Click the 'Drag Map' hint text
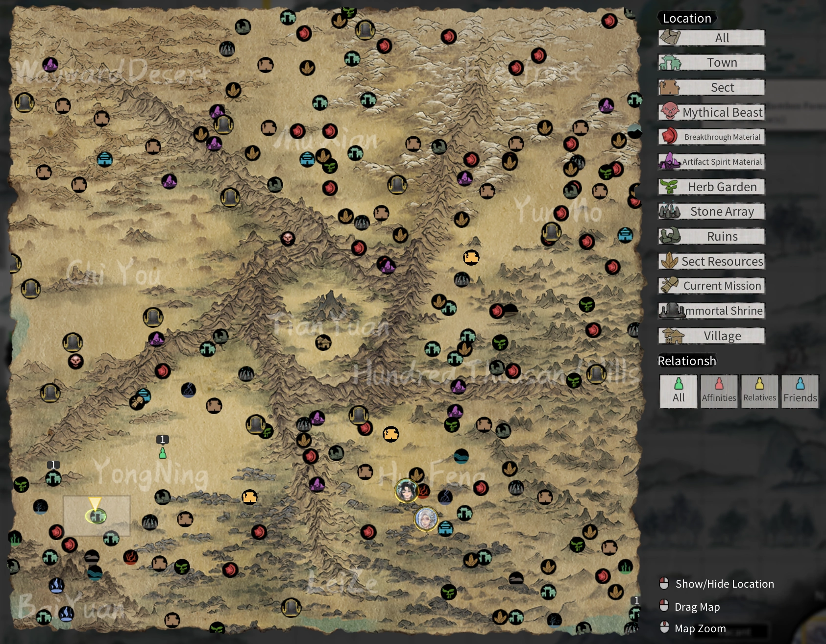Viewport: 826px width, 644px height. pos(697,607)
